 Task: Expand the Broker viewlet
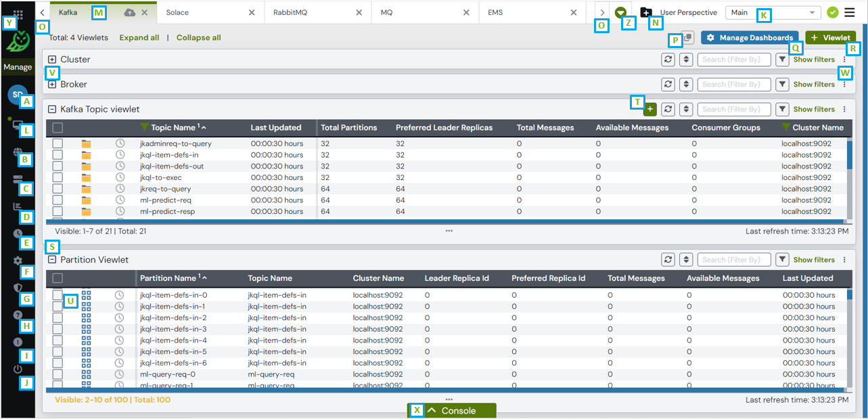tap(52, 85)
